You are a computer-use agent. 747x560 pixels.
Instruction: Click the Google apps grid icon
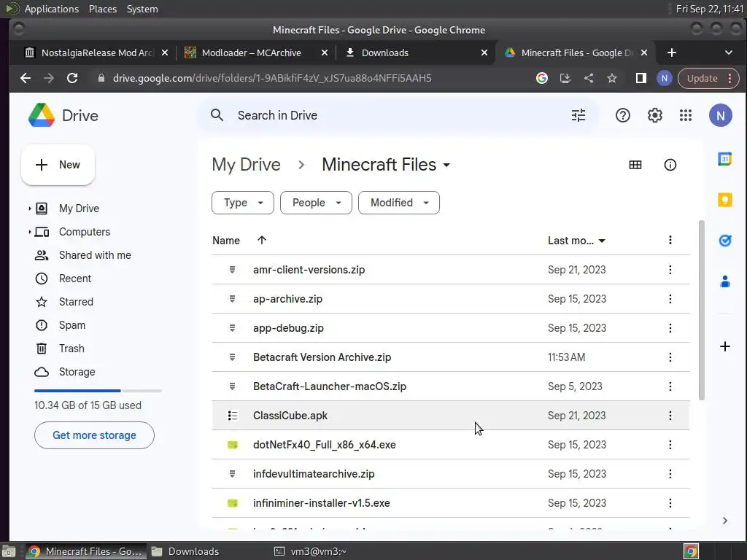coord(685,115)
